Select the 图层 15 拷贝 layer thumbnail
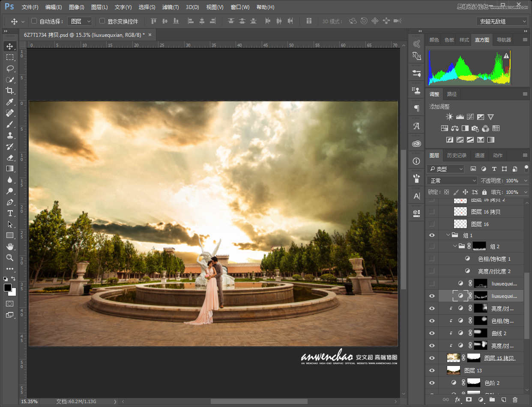 (x=454, y=358)
